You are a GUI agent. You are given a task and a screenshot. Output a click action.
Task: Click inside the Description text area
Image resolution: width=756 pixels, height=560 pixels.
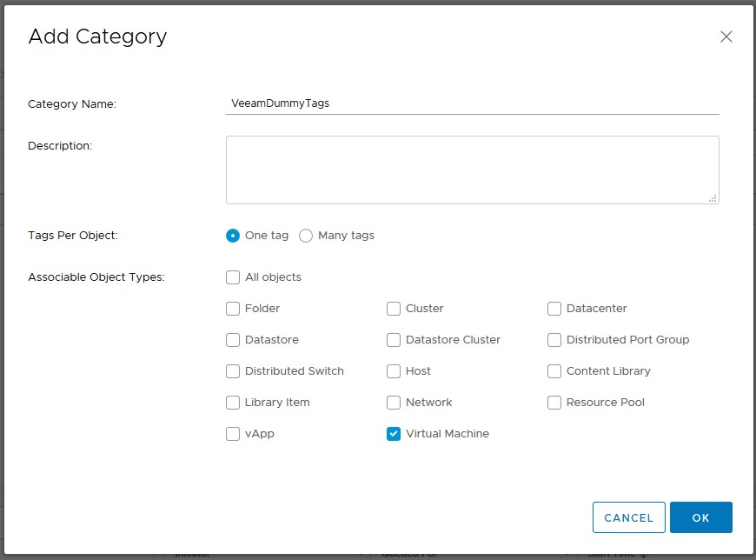pos(472,167)
